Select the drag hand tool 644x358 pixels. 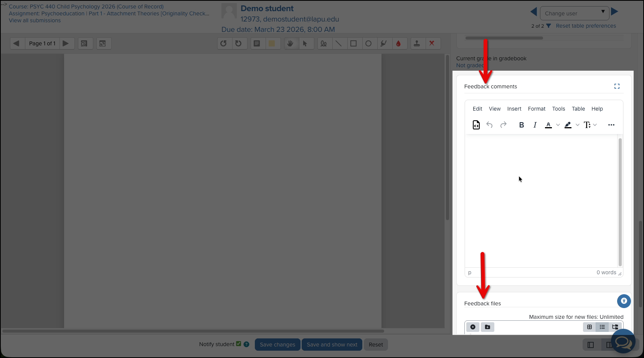coord(291,43)
